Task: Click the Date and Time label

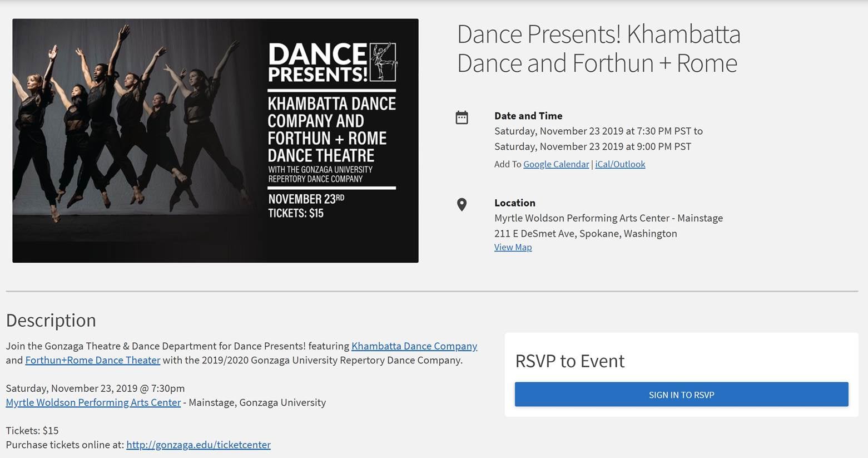Action: pos(528,116)
